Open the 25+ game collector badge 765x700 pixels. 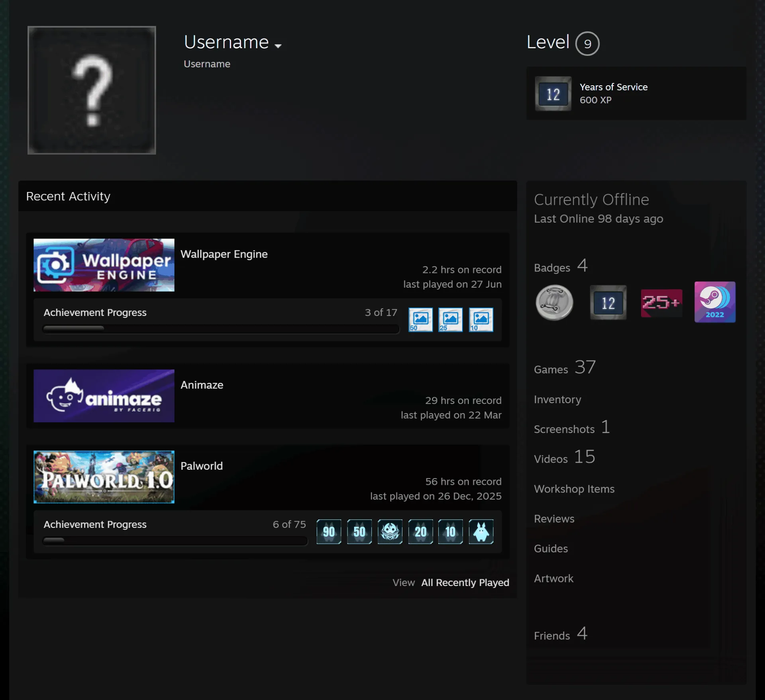click(x=661, y=303)
